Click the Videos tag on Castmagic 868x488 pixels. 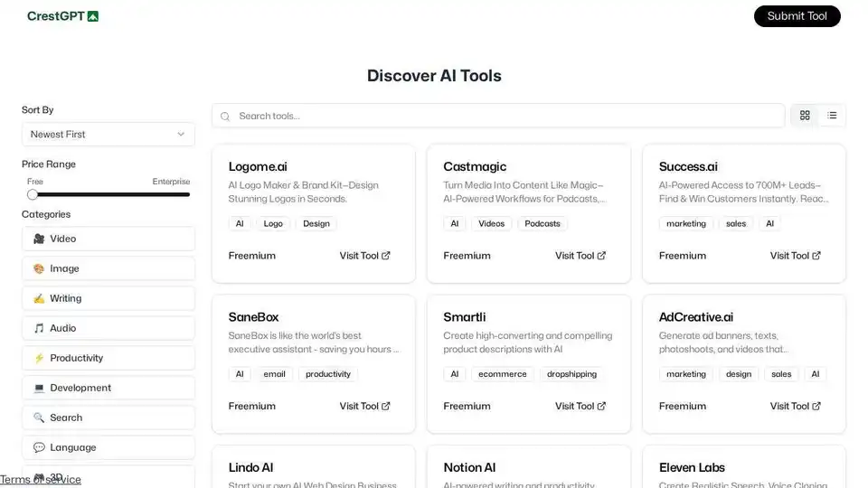point(491,223)
